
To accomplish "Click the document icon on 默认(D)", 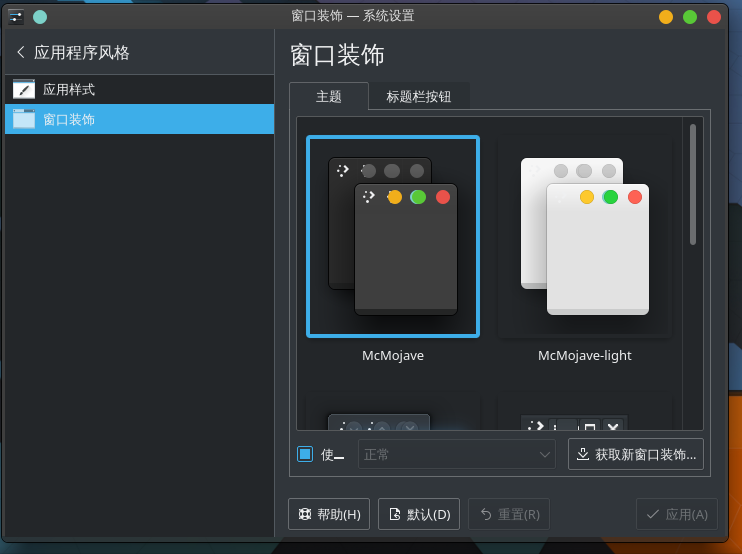I will point(394,514).
